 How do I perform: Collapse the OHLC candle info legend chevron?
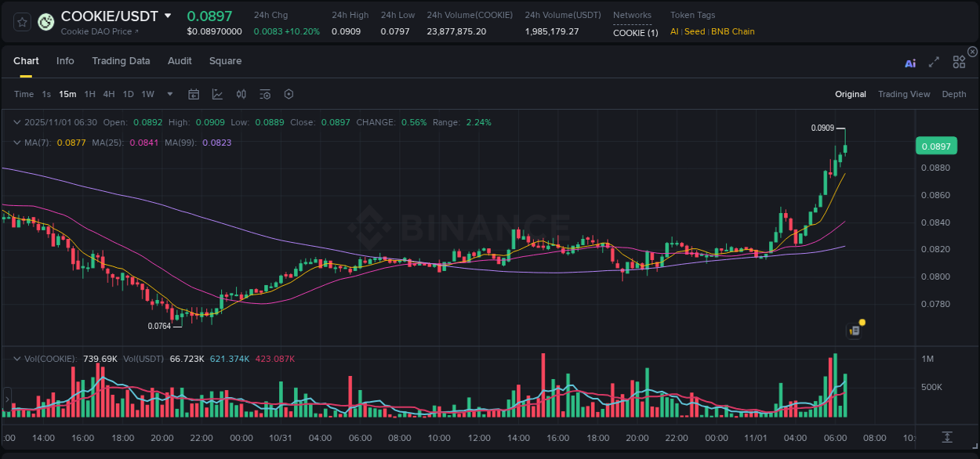click(x=17, y=122)
